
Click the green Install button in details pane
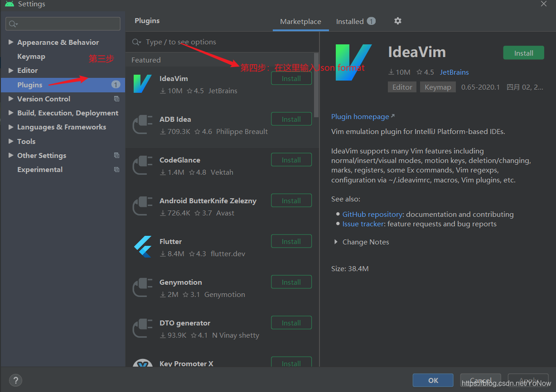523,53
